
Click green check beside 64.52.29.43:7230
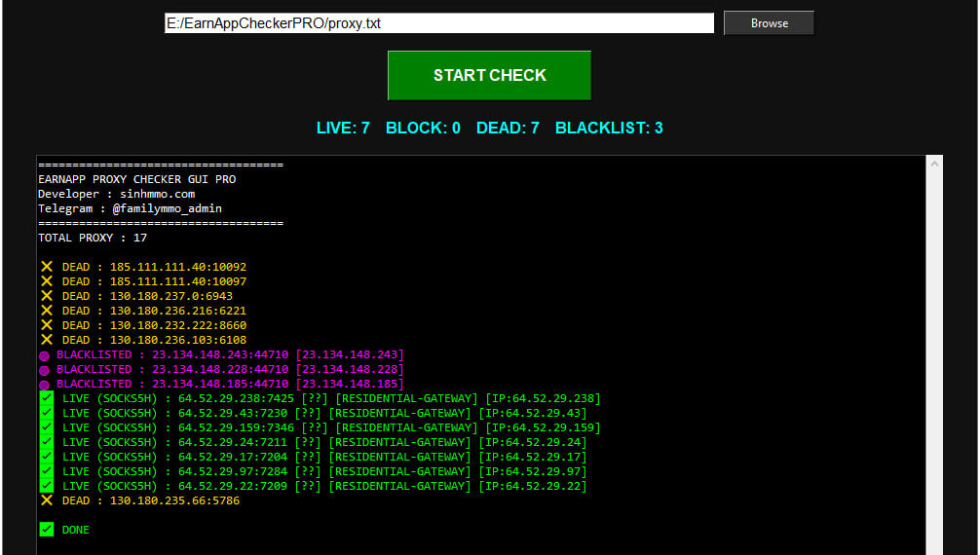(x=46, y=413)
